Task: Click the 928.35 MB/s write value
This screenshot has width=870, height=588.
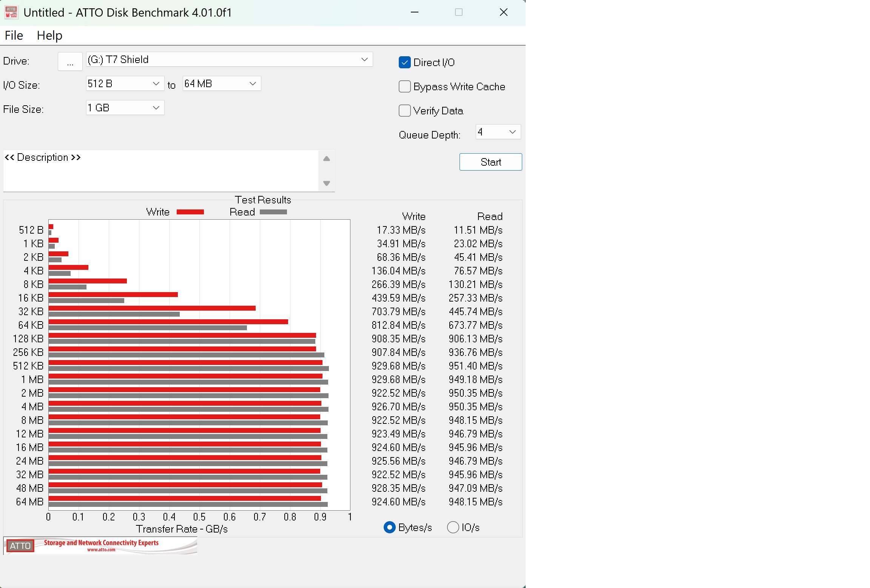Action: (399, 488)
